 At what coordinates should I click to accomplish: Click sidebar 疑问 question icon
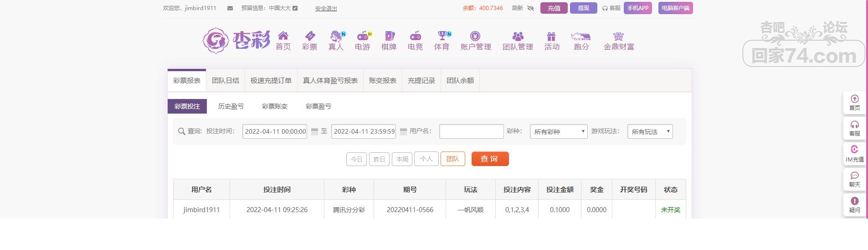click(855, 201)
